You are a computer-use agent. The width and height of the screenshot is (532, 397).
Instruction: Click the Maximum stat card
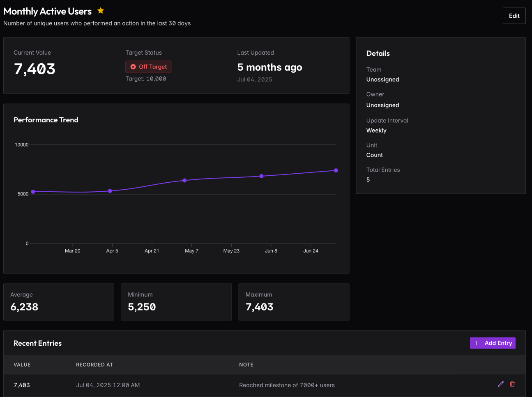pyautogui.click(x=294, y=302)
